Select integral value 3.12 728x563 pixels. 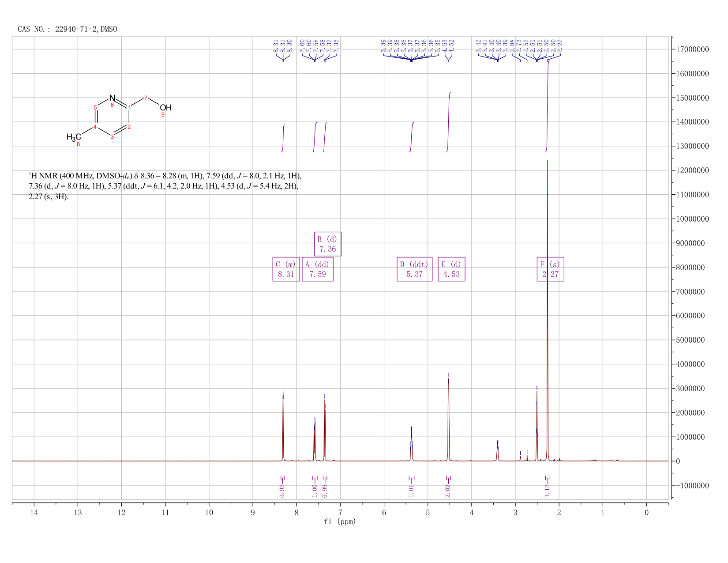tap(548, 491)
